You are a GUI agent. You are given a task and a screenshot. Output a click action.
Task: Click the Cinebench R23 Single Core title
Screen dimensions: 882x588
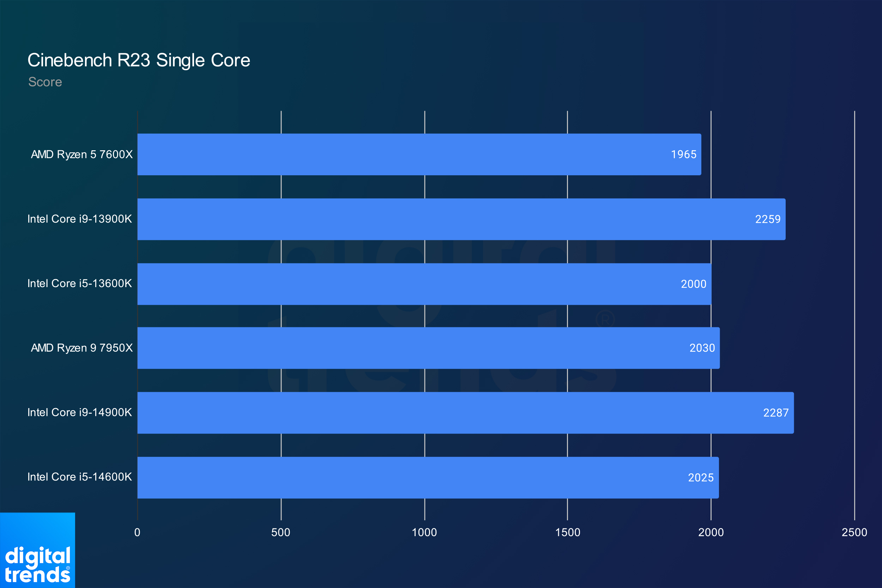pos(139,60)
